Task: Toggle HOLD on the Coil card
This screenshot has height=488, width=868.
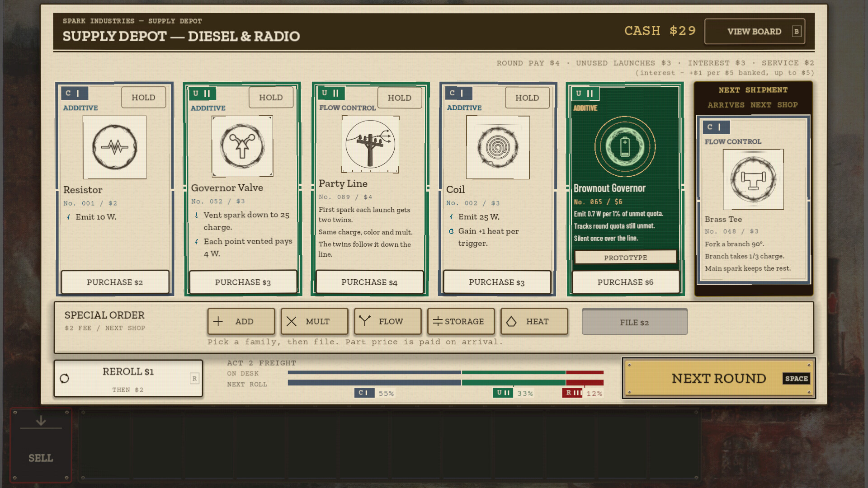Action: pos(527,98)
